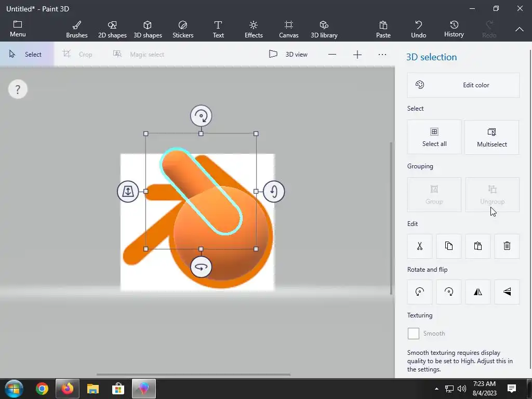Flip selection vertically
Screen dimensions: 532x399
tap(507, 292)
